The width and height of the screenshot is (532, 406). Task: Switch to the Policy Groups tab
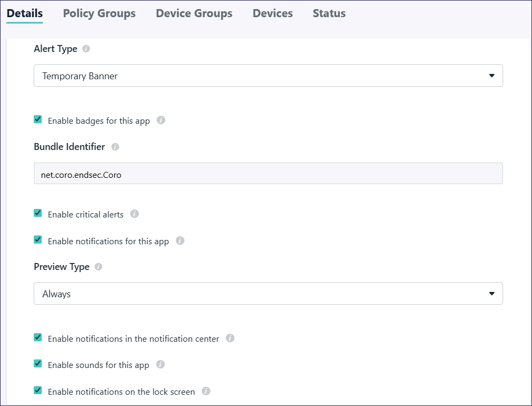(99, 13)
